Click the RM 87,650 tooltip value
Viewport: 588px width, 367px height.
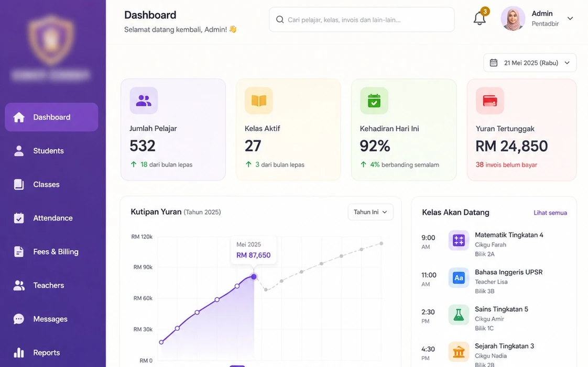pyautogui.click(x=254, y=255)
